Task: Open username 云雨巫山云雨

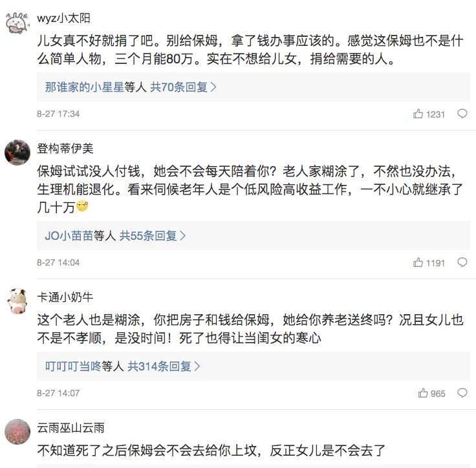Action: point(70,428)
